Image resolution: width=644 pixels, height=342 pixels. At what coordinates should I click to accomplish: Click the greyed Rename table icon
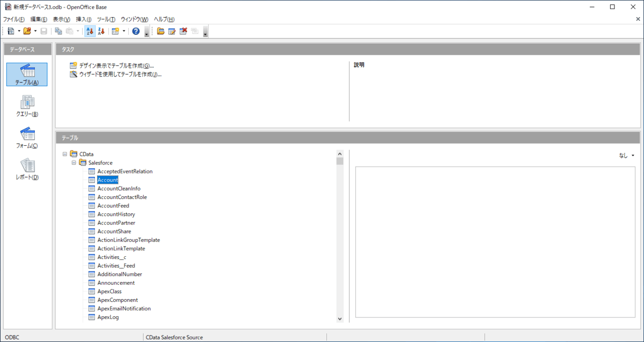194,31
